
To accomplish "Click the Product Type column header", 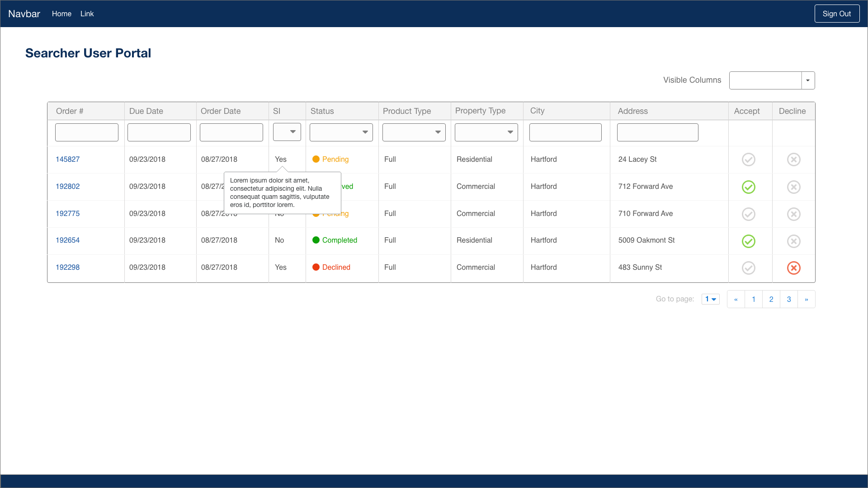I will [407, 111].
